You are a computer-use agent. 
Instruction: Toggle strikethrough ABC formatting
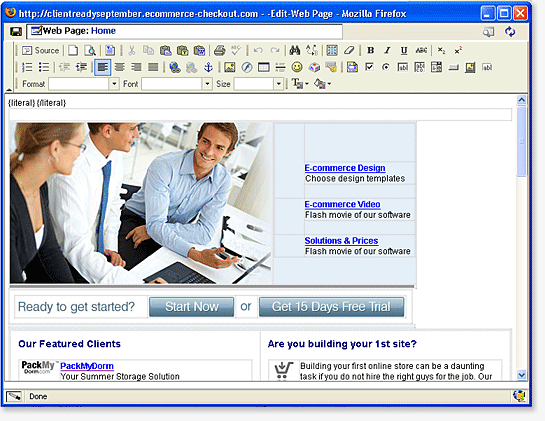click(x=421, y=51)
